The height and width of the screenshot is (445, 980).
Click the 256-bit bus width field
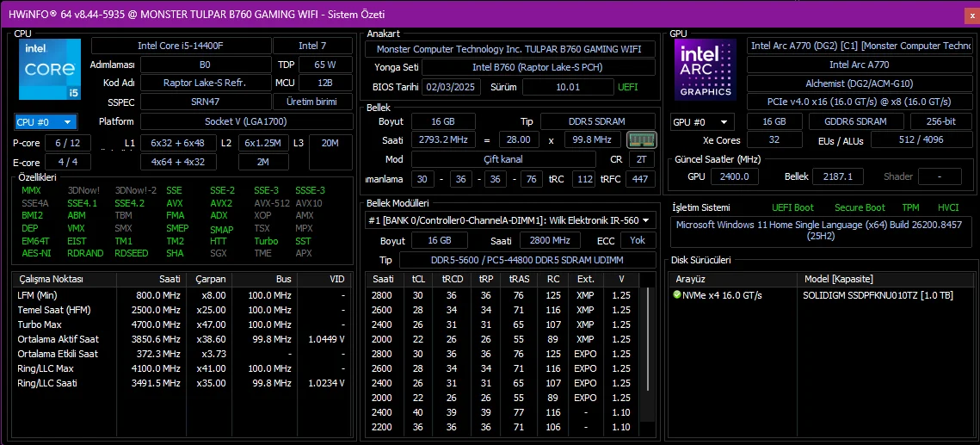click(x=940, y=121)
